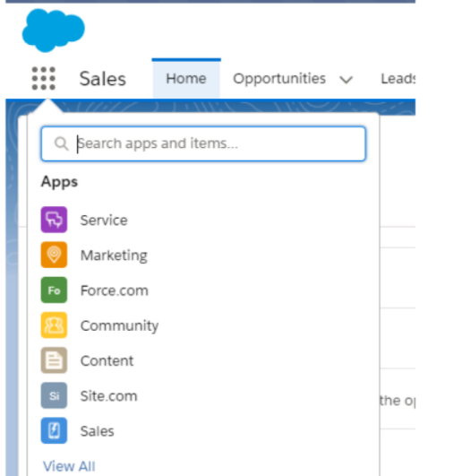Open the App Launcher dots grid

click(44, 79)
